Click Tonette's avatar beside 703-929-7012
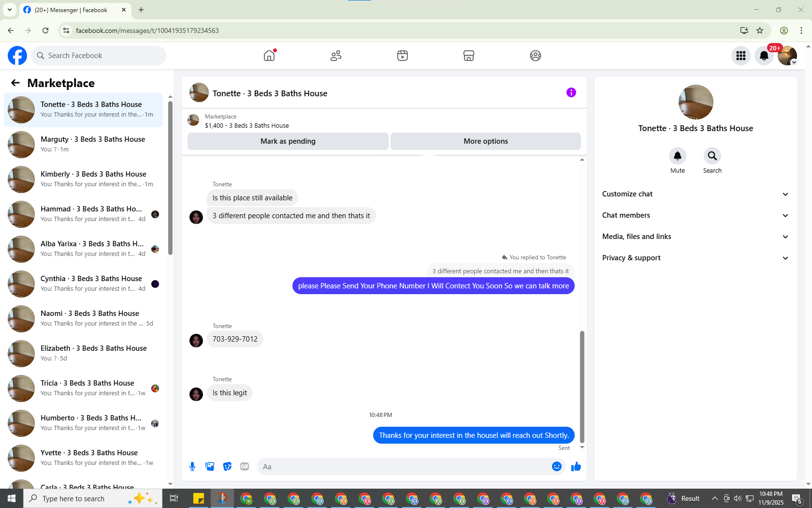 tap(196, 341)
